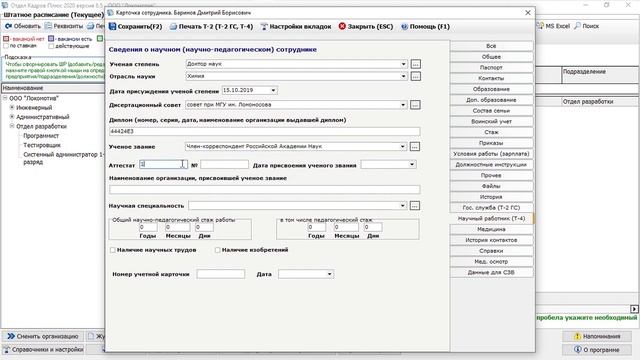The image size is (640, 360).
Task: Open Поиск search in the background window
Action: [x=586, y=26]
